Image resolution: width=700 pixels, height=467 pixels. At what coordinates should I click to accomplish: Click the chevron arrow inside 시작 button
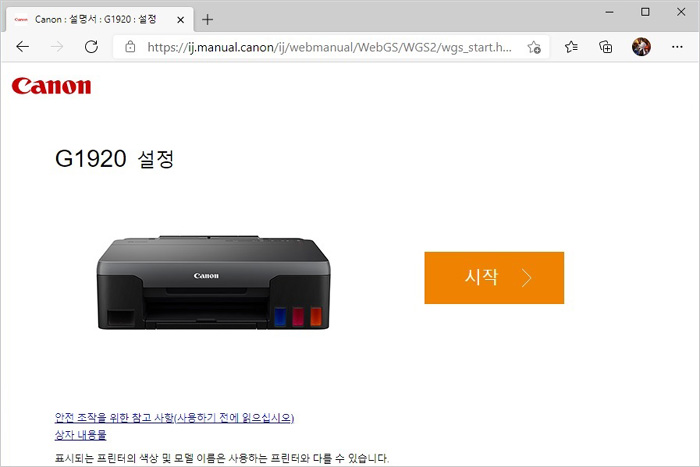click(526, 278)
